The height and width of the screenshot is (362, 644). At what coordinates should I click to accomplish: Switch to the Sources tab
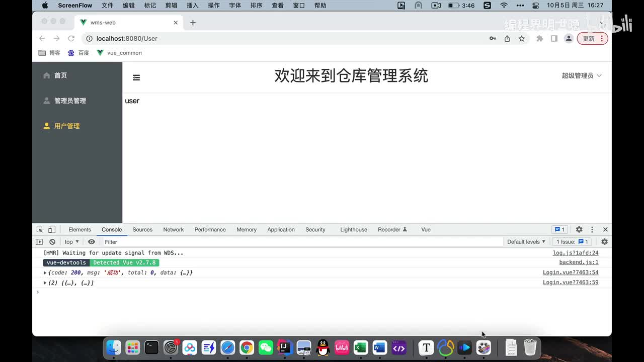[x=142, y=229]
